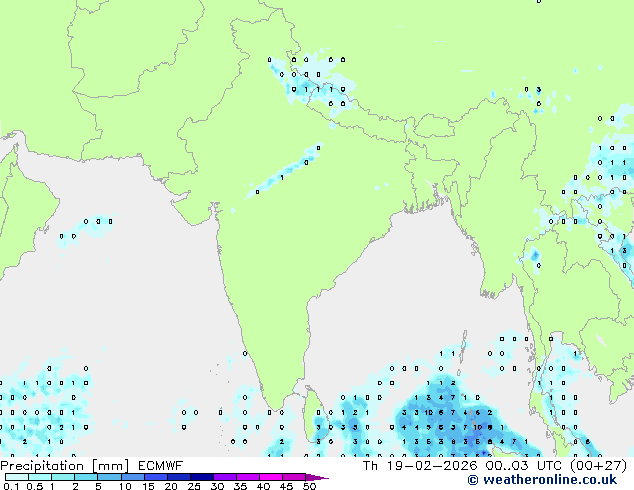Click the '15' legend scale label
This screenshot has height=490, width=634.
148,486
